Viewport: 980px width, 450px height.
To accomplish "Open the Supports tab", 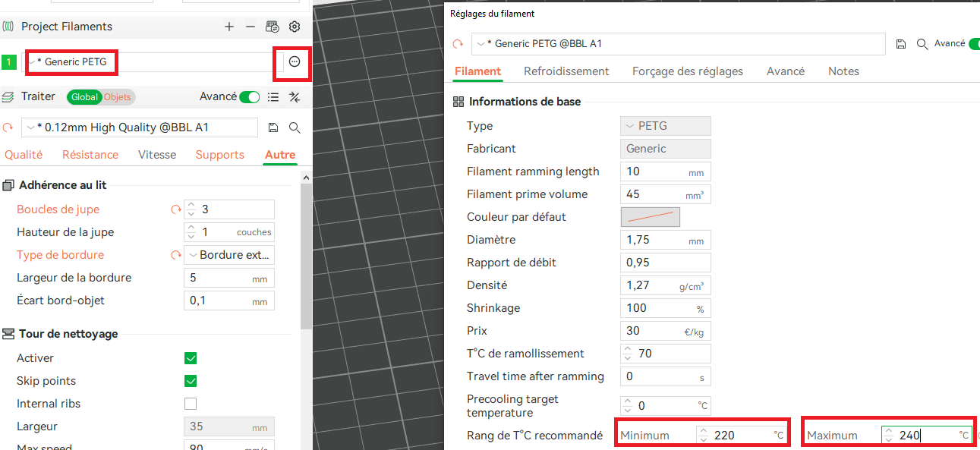I will pos(219,155).
